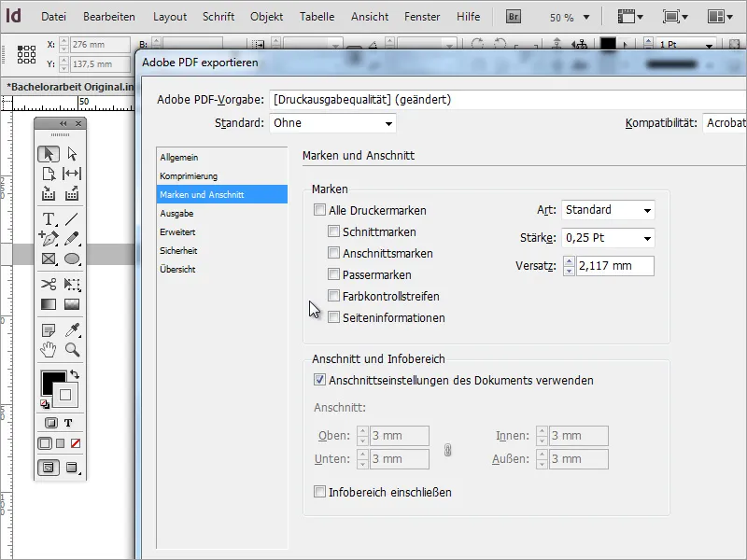
Task: Enable Seiteninformationen checkbox
Action: (x=333, y=317)
